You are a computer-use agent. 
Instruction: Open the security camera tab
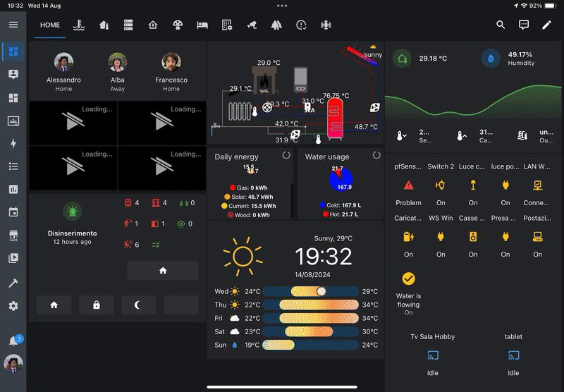(252, 25)
